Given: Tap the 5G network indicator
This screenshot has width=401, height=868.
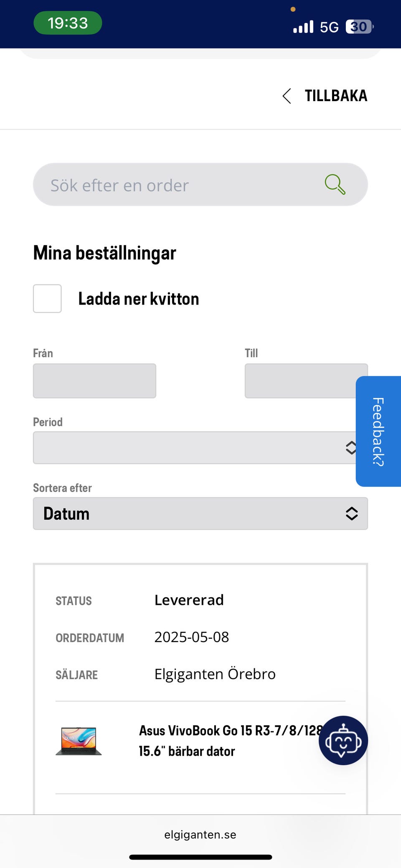Looking at the screenshot, I should (x=329, y=28).
